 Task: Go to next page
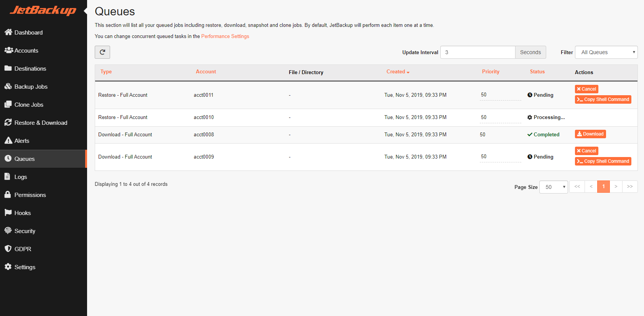616,187
